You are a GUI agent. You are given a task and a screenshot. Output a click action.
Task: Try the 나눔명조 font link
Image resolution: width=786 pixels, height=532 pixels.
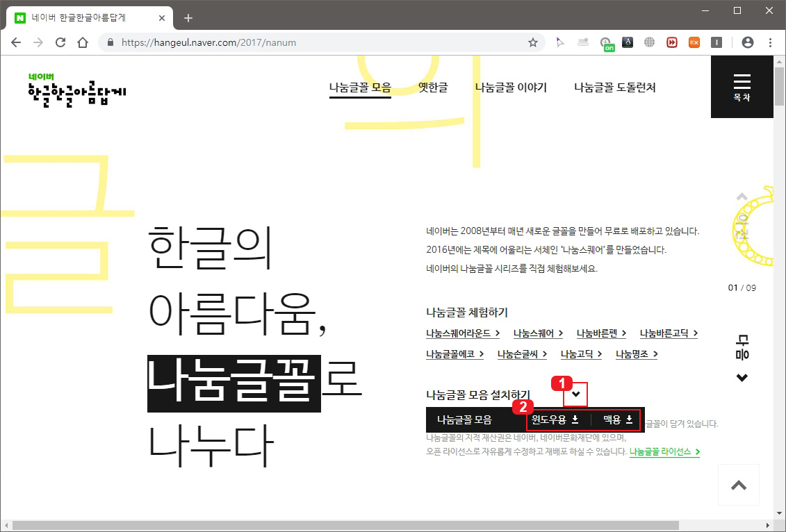pos(637,354)
